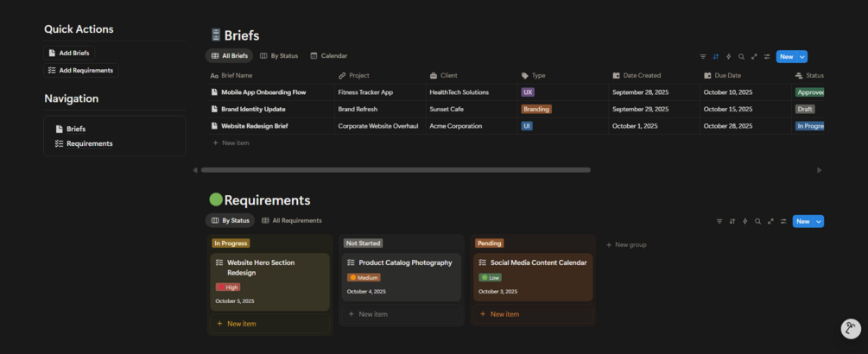
Task: Open the help assistant icon at bottom right
Action: pos(851,328)
